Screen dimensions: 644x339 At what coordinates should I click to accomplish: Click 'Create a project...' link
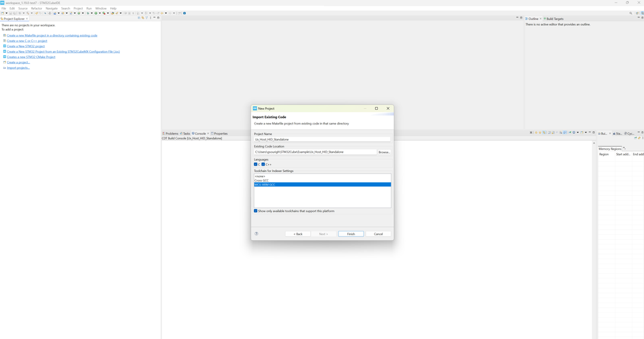[x=18, y=63]
